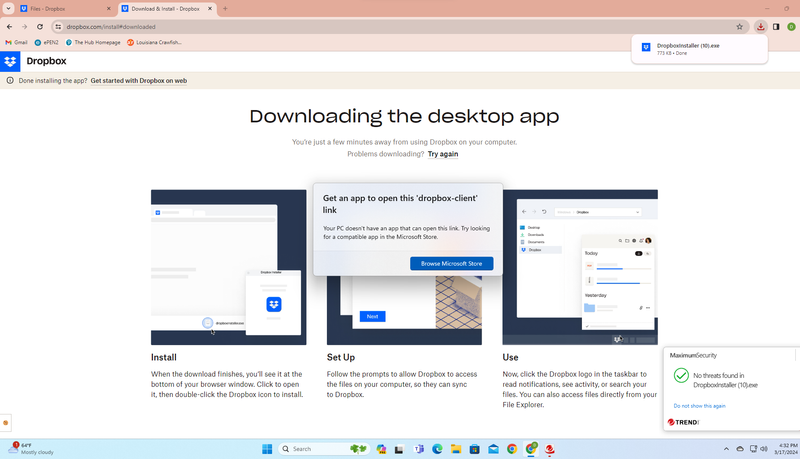Viewport: 800px width, 459px height.
Task: Select the Download & Install - Dropbox tab
Action: pyautogui.click(x=167, y=9)
